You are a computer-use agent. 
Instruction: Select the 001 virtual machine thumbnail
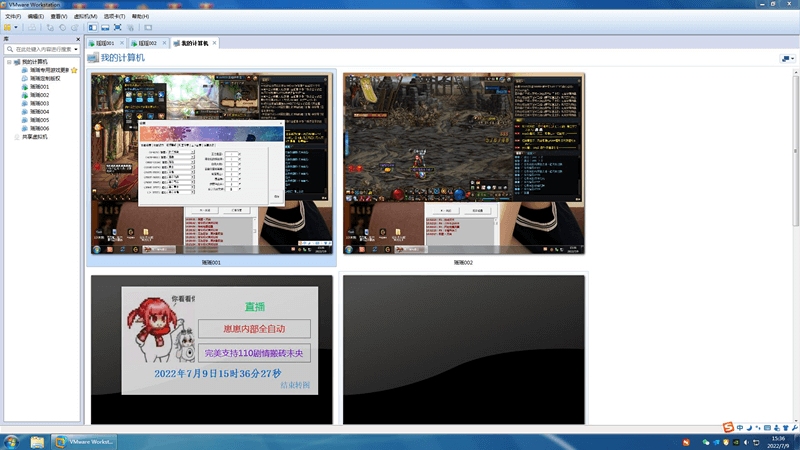211,163
